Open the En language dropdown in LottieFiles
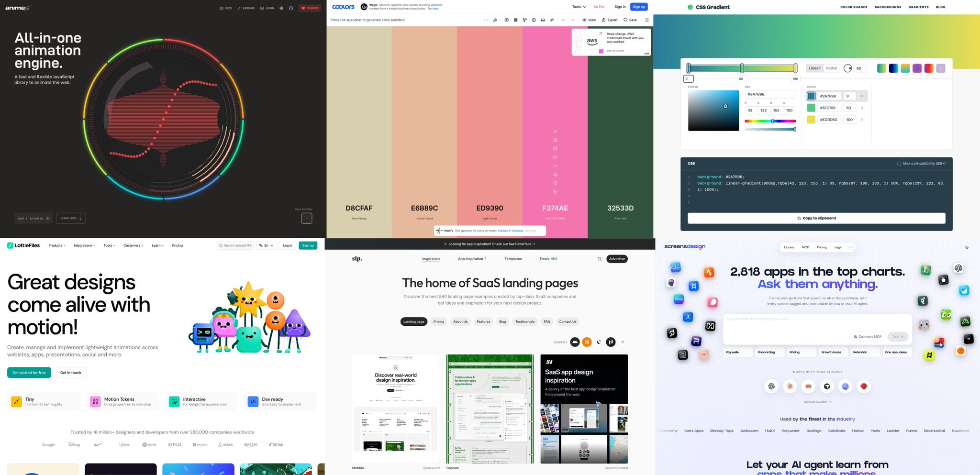 (x=266, y=245)
